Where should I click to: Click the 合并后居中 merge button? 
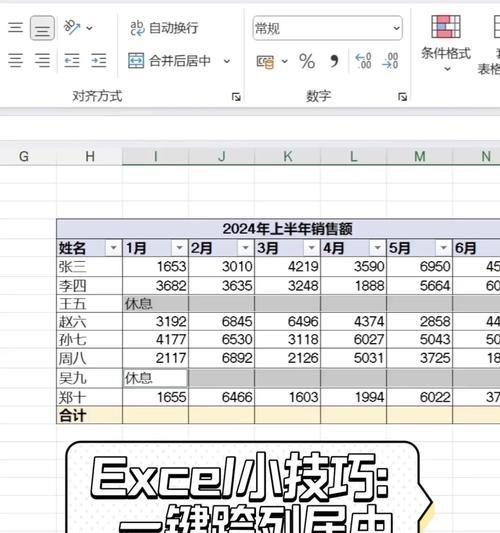tap(169, 61)
